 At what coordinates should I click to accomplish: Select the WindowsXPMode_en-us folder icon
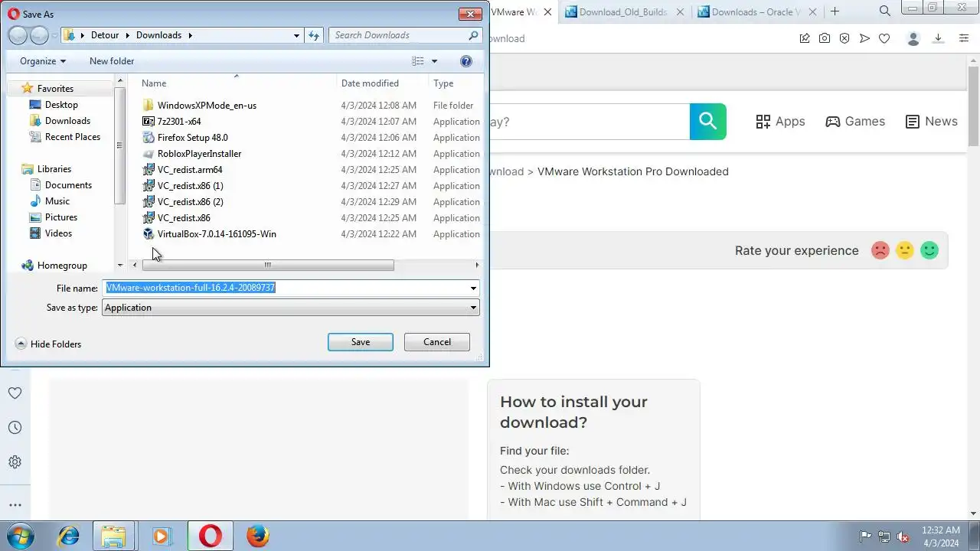tap(149, 106)
